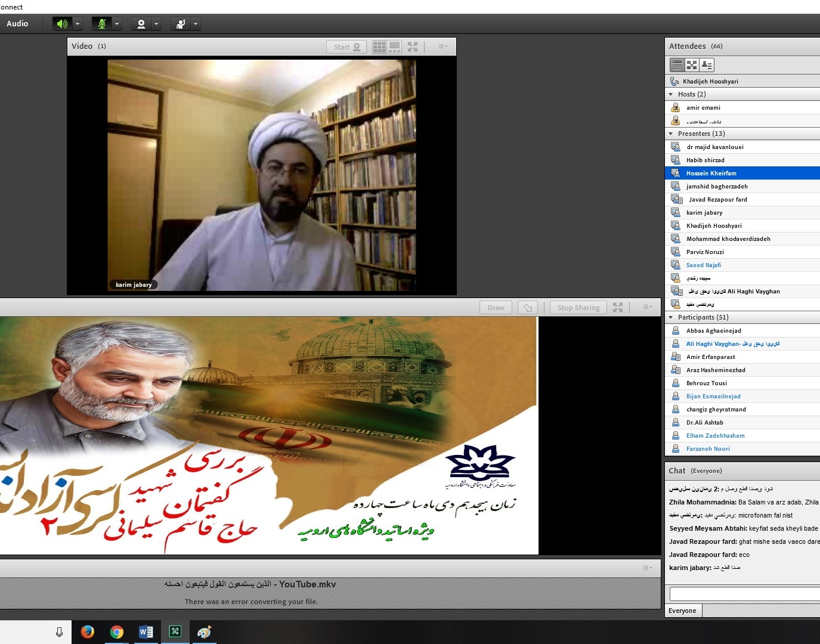Open options menu of the file pod
This screenshot has width=820, height=644.
[648, 568]
